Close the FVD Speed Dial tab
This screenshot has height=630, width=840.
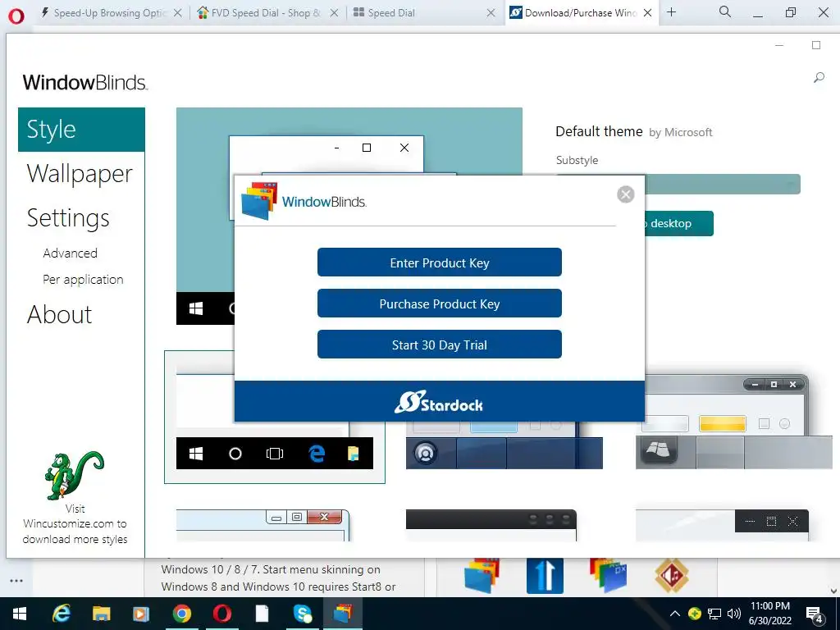pos(335,13)
